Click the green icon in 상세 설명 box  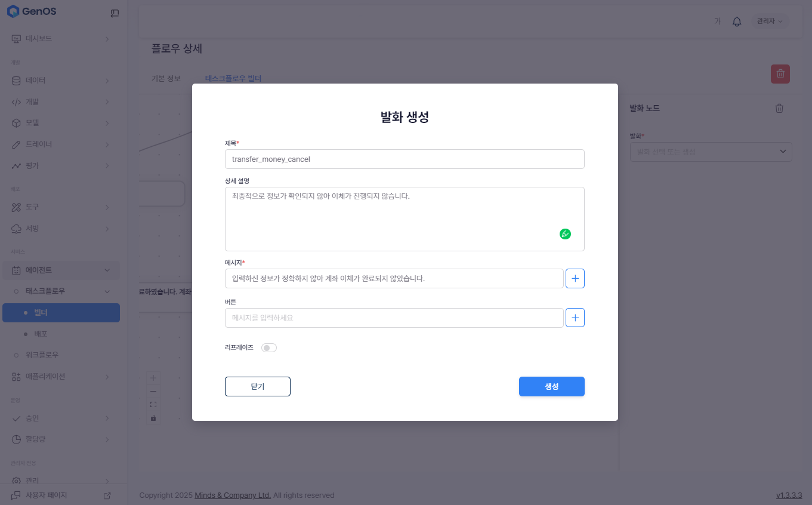pyautogui.click(x=565, y=234)
